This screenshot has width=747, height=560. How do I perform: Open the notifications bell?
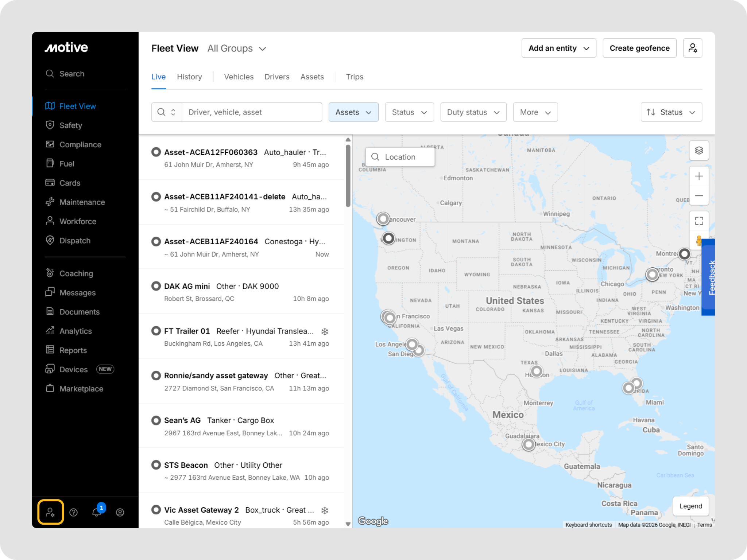point(97,512)
